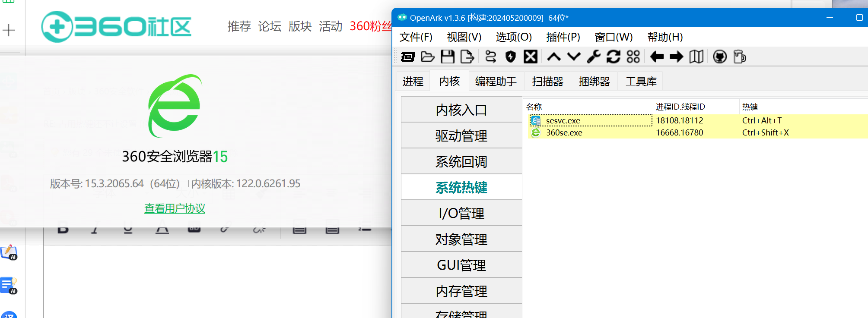Click the AI summary lightbulb sidebar icon
Image resolution: width=868 pixels, height=318 pixels.
[x=9, y=286]
